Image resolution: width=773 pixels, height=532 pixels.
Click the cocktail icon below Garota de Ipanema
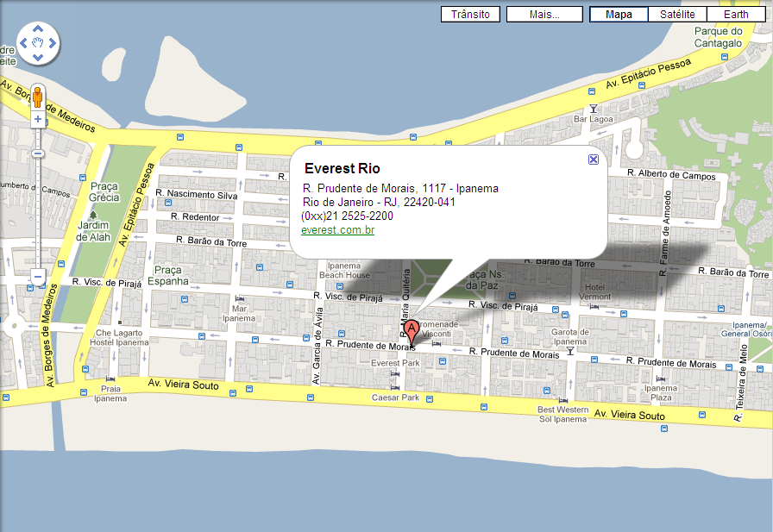click(x=570, y=351)
